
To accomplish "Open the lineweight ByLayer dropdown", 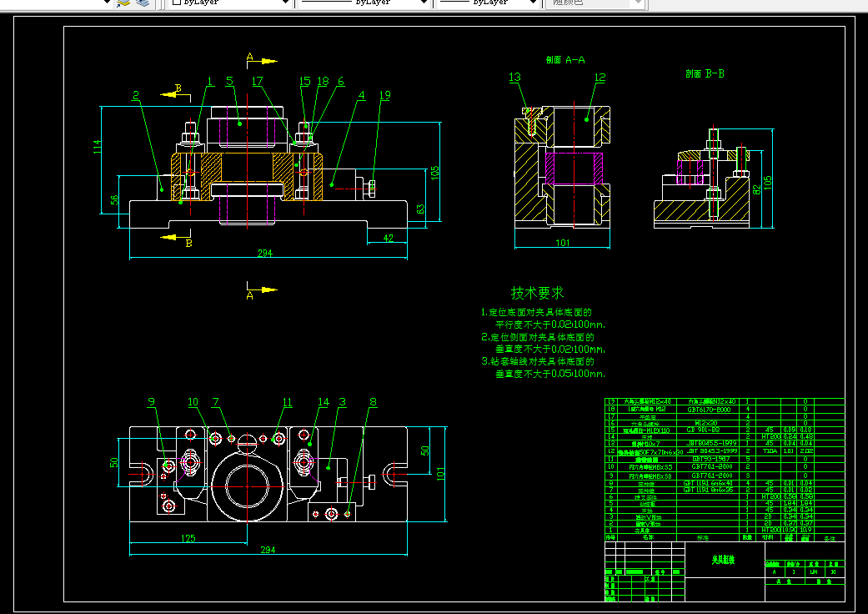I will tap(489, 3).
